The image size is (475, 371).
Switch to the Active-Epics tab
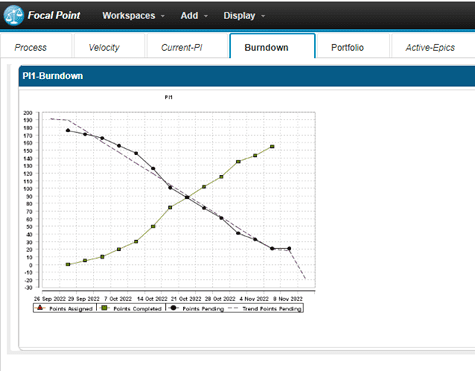coord(433,46)
